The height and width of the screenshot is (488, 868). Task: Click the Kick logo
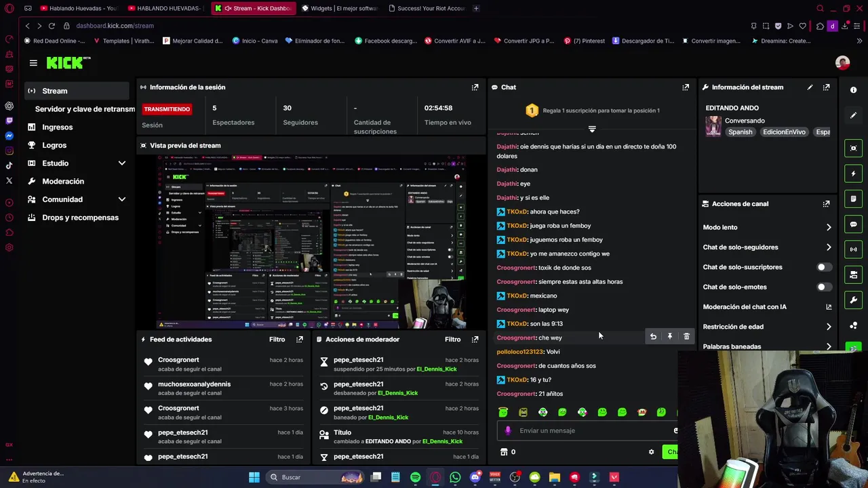68,63
